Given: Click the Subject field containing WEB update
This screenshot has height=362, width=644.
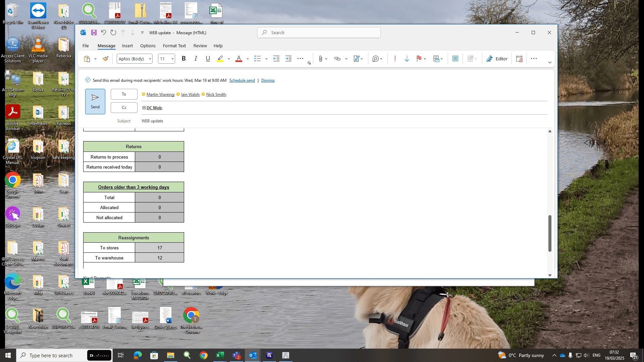Looking at the screenshot, I should click(x=344, y=121).
